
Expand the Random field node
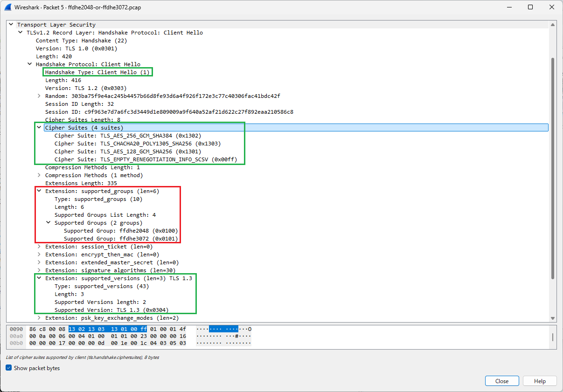point(39,96)
